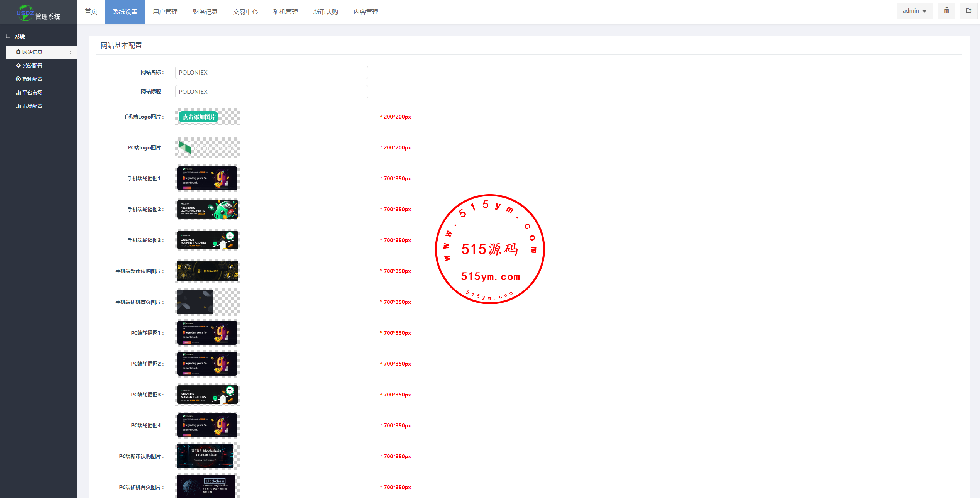Open the admin dropdown menu

(x=914, y=11)
